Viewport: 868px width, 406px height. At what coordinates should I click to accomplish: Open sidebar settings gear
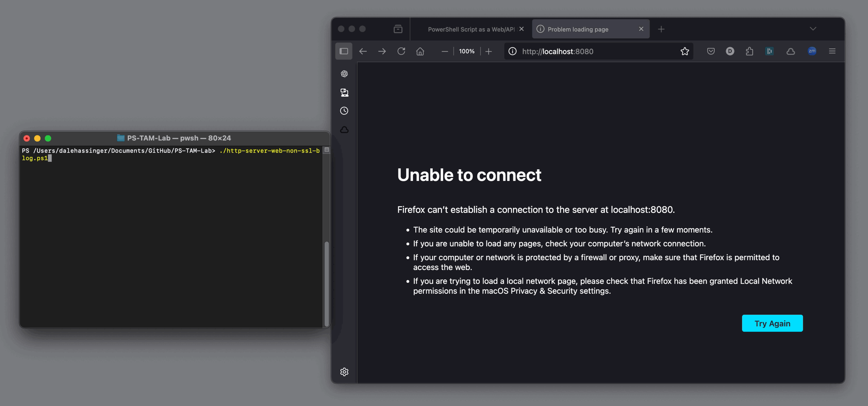pos(344,372)
